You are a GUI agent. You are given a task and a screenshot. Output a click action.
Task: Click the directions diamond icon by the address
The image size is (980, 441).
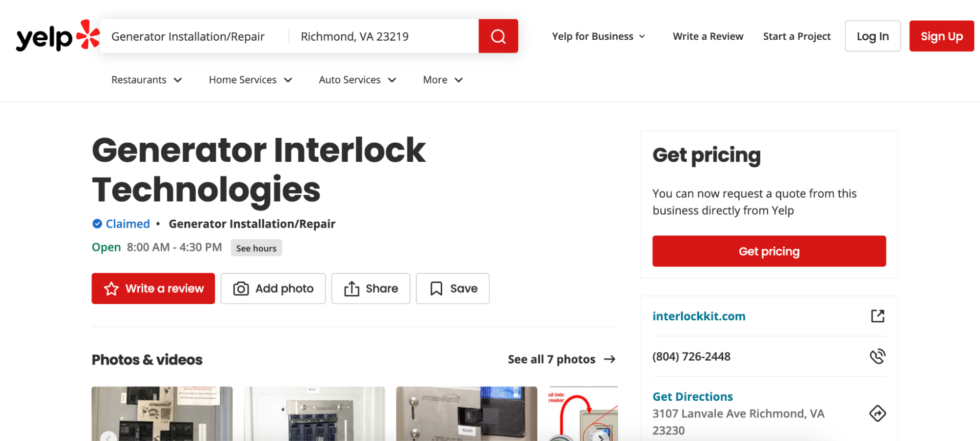coord(878,414)
